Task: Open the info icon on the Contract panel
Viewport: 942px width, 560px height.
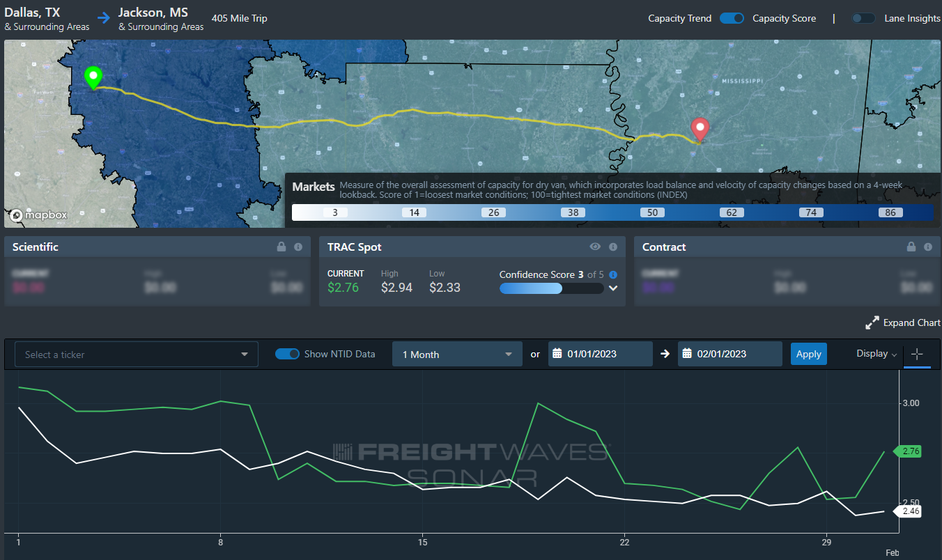Action: pyautogui.click(x=928, y=247)
